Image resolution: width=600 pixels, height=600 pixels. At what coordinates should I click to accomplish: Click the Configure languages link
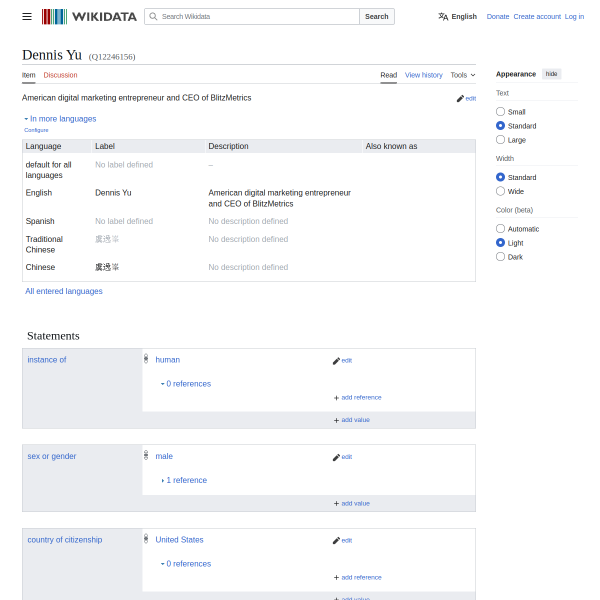36,130
